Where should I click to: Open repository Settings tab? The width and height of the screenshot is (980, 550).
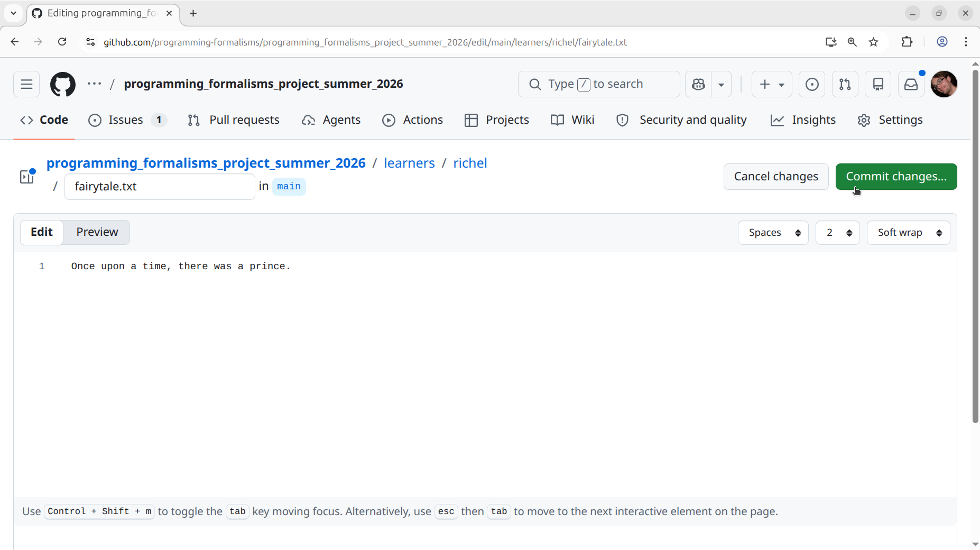click(890, 120)
